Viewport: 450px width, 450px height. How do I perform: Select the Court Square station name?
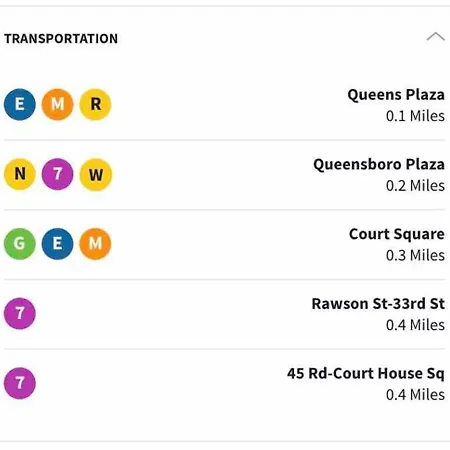click(x=397, y=234)
